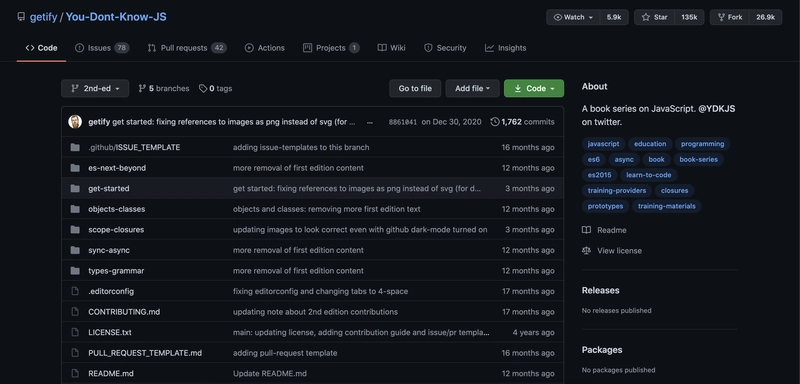Open the 2nd-ed branch dropdown
Screen dimensions: 800x384
tap(95, 88)
